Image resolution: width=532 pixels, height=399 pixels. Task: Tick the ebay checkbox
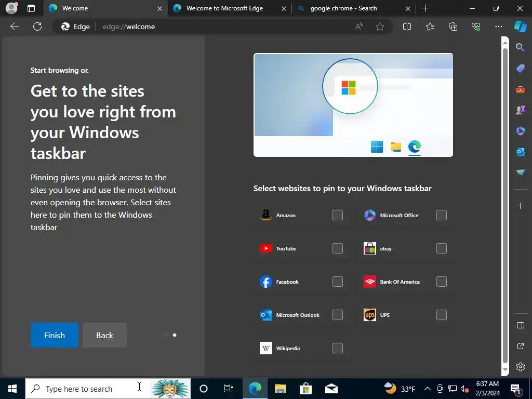click(442, 248)
